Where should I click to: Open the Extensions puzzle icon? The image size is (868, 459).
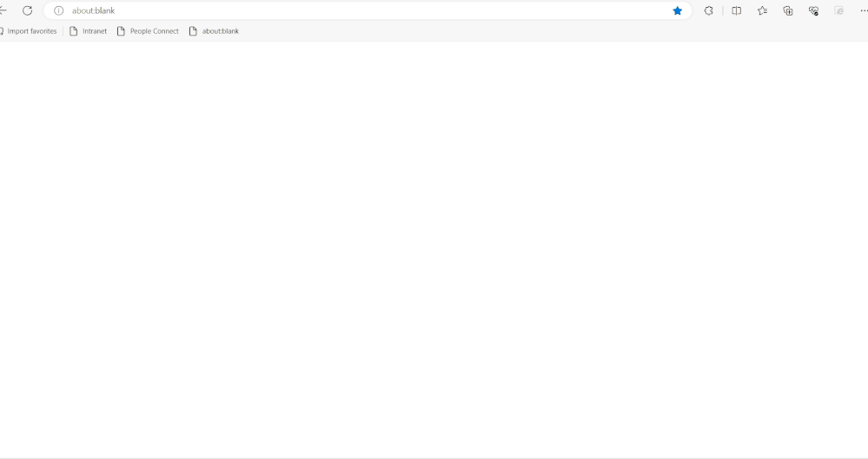(x=709, y=10)
